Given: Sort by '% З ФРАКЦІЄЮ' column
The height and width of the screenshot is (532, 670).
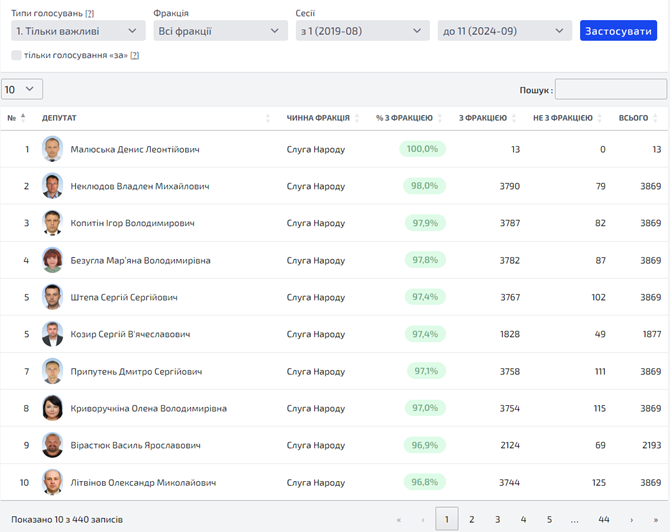Looking at the screenshot, I should point(409,118).
